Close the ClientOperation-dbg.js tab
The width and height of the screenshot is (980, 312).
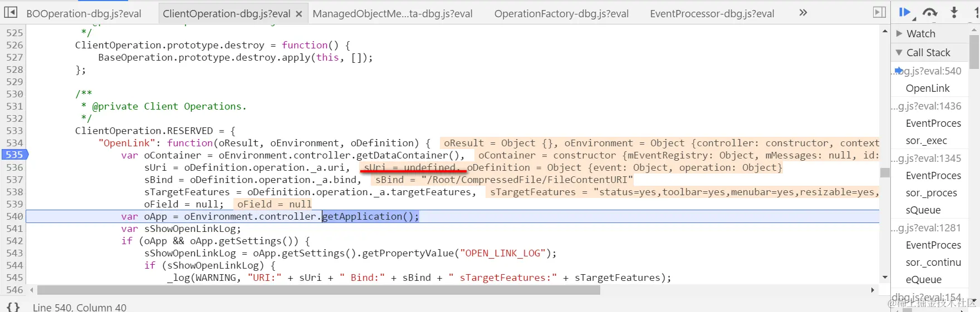(299, 14)
